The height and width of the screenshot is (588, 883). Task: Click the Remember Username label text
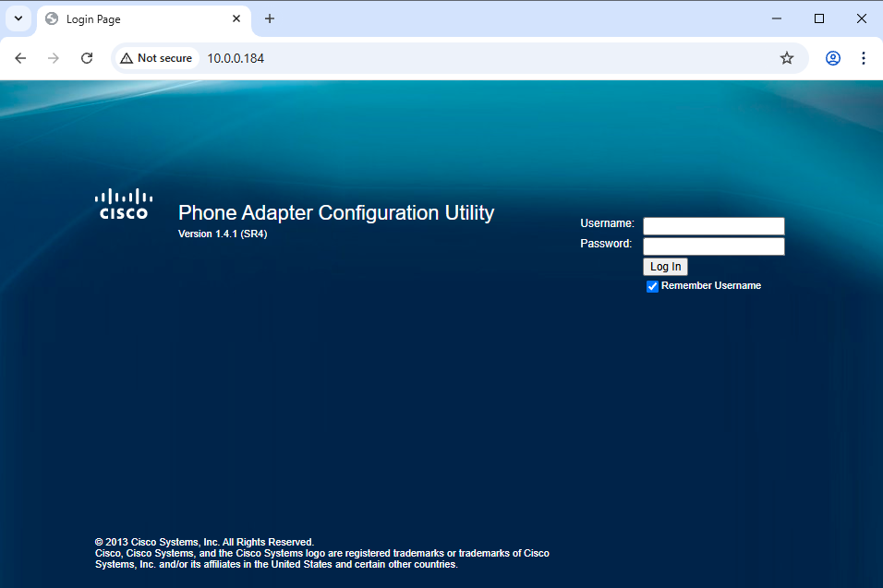click(710, 286)
